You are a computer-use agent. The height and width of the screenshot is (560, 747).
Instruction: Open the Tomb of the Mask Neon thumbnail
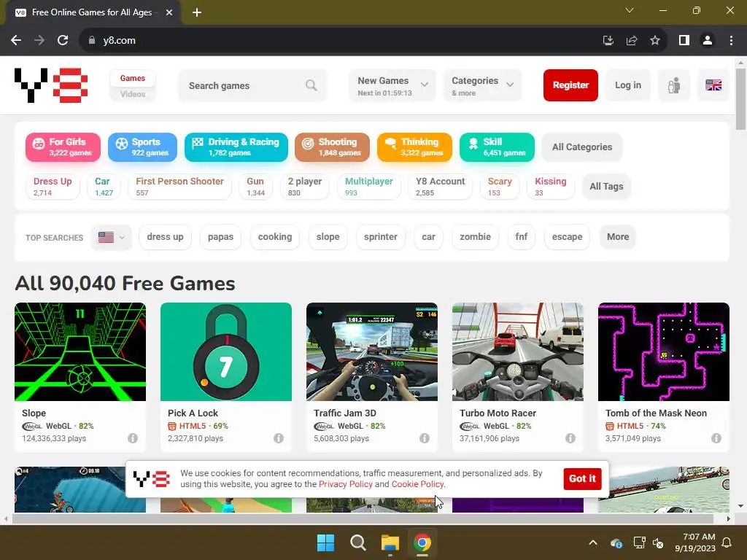664,352
